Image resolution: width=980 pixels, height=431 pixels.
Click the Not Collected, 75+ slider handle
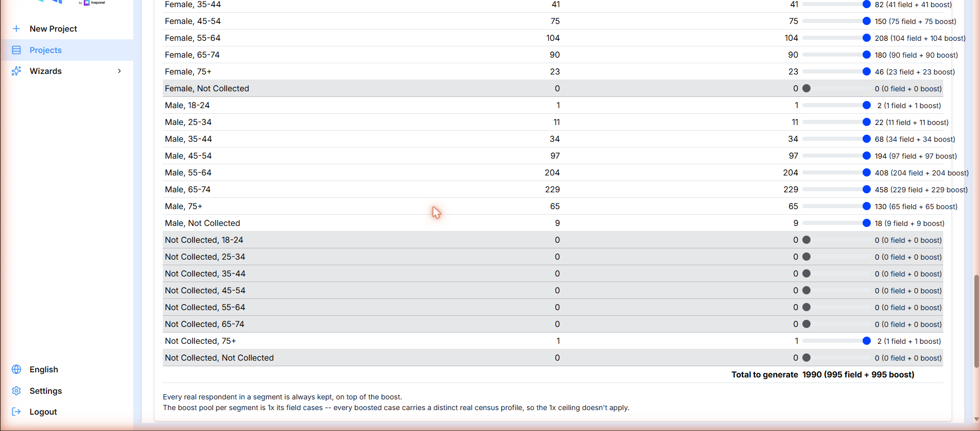click(866, 341)
